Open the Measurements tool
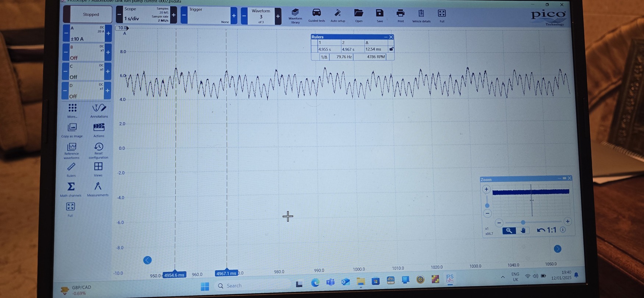Viewport: 644px width, 298px height. [x=98, y=189]
